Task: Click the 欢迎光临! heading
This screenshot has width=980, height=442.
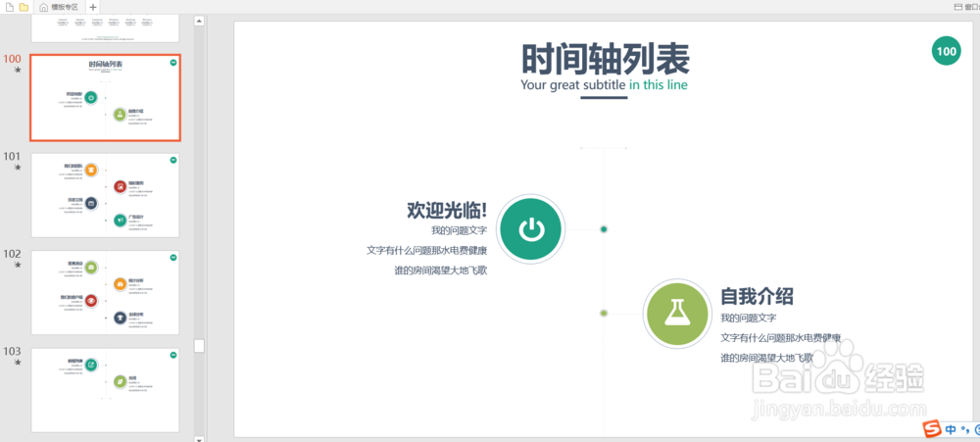Action: tap(447, 210)
